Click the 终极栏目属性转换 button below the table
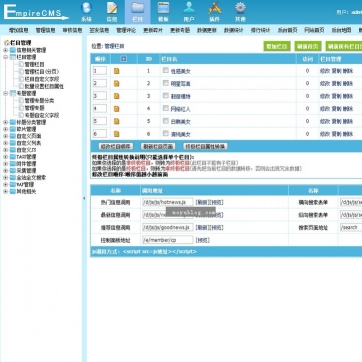 click(205, 146)
